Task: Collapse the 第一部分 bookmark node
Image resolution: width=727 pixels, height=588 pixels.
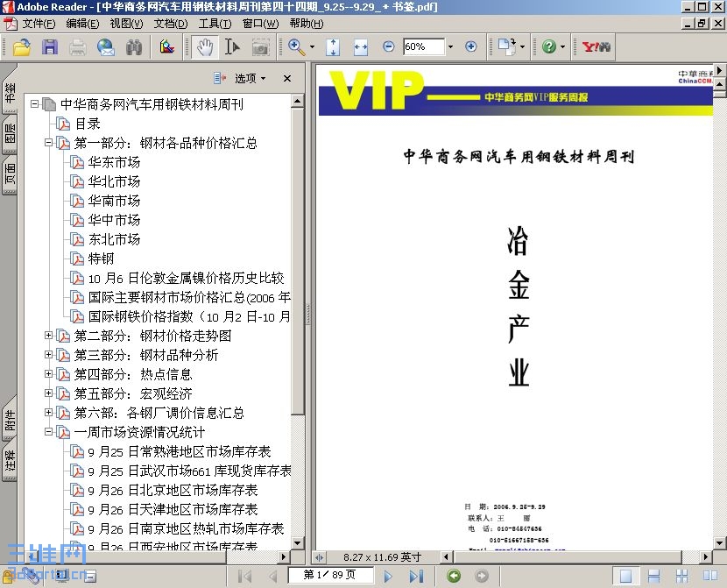Action: click(48, 142)
